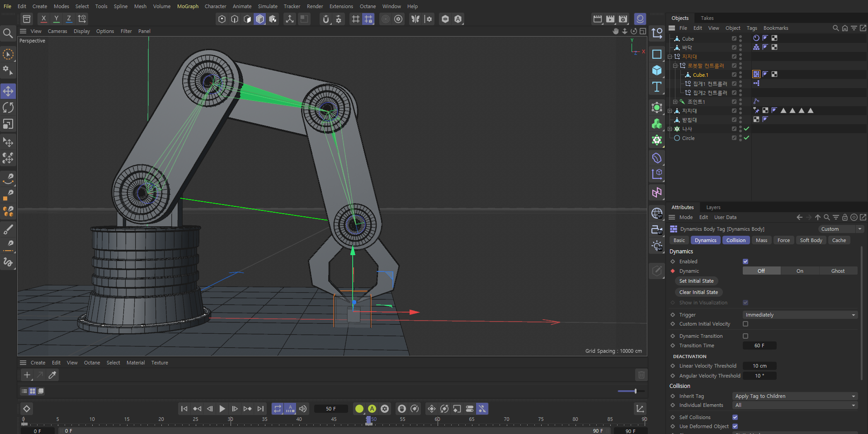Click the Linear Velocity Threshold 10 cm field
Screen dimensions: 868x434
point(759,366)
